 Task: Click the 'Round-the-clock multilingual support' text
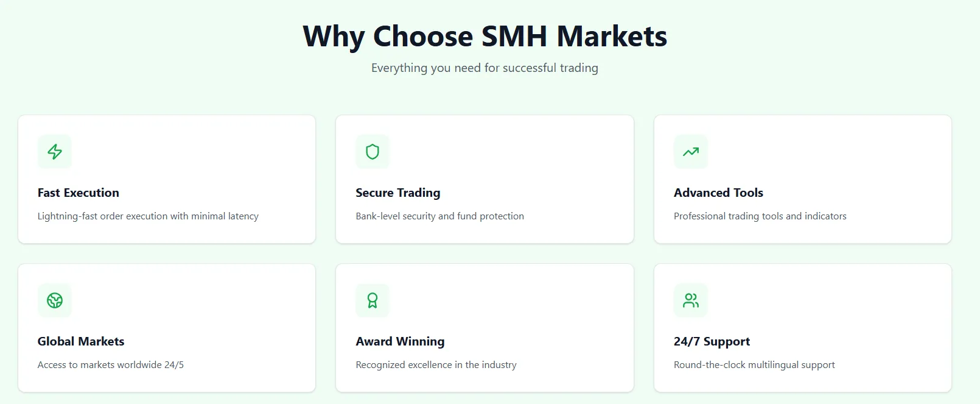(x=754, y=365)
